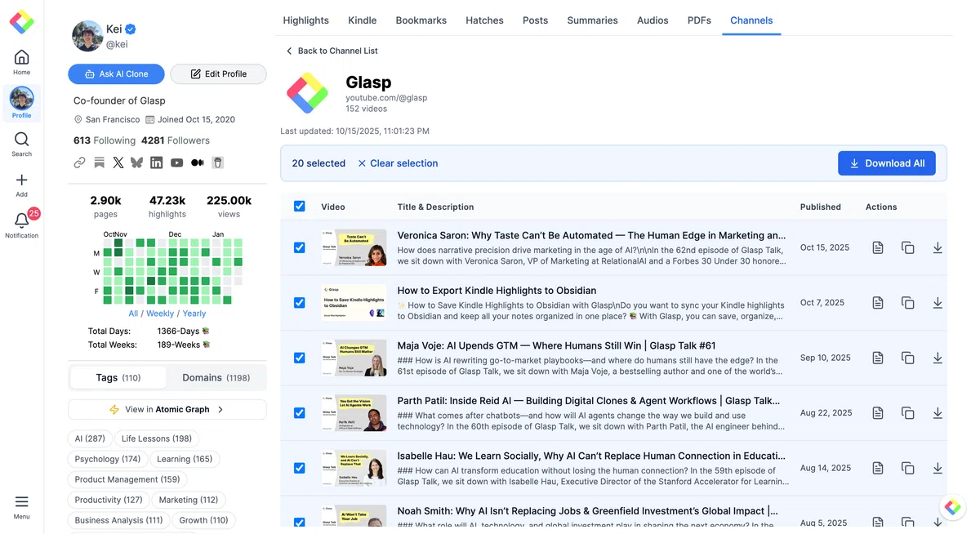Open Kei's Medium profile icon
980x534 pixels.
(x=197, y=162)
